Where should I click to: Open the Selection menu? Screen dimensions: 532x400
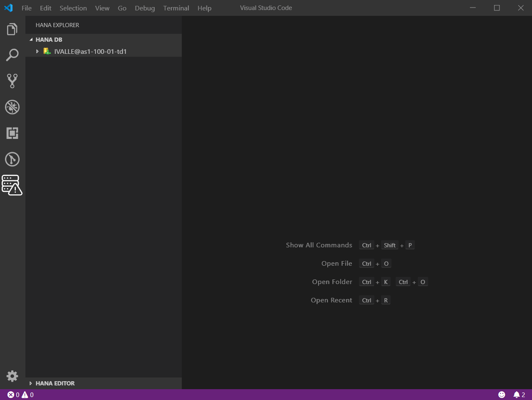pyautogui.click(x=73, y=8)
